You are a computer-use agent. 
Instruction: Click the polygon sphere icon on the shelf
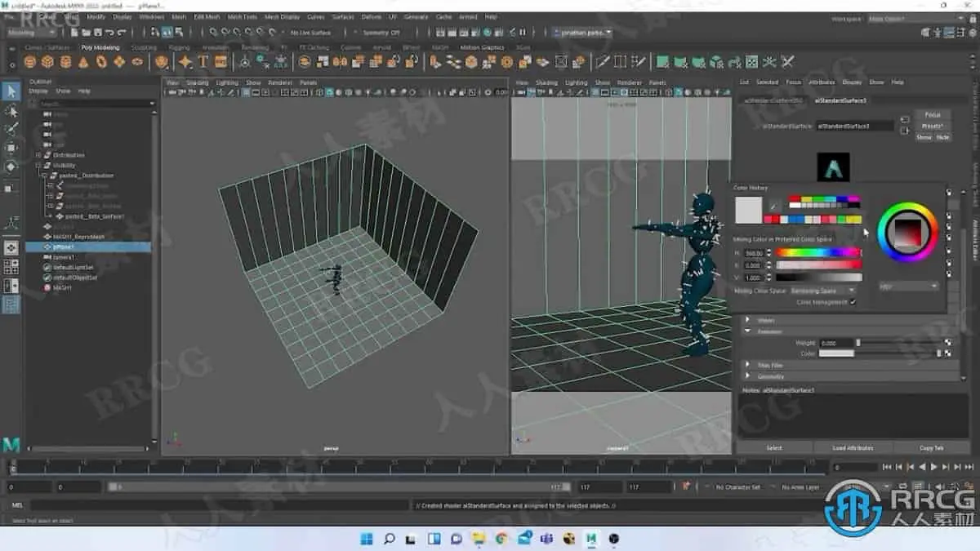point(30,62)
